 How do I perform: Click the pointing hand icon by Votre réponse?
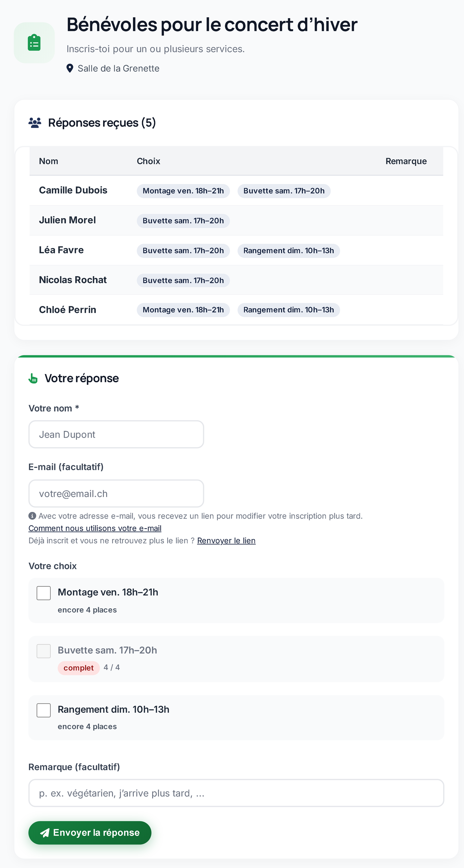tap(33, 378)
